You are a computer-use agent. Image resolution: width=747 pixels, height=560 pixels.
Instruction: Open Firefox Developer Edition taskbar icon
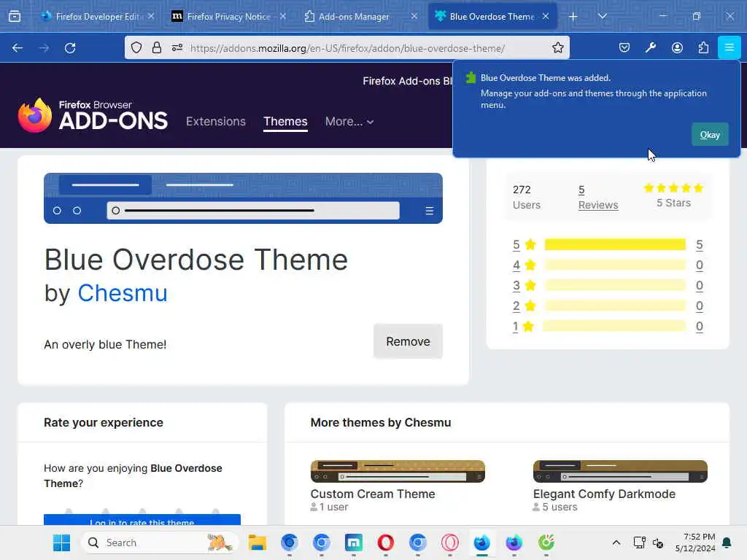tap(481, 542)
